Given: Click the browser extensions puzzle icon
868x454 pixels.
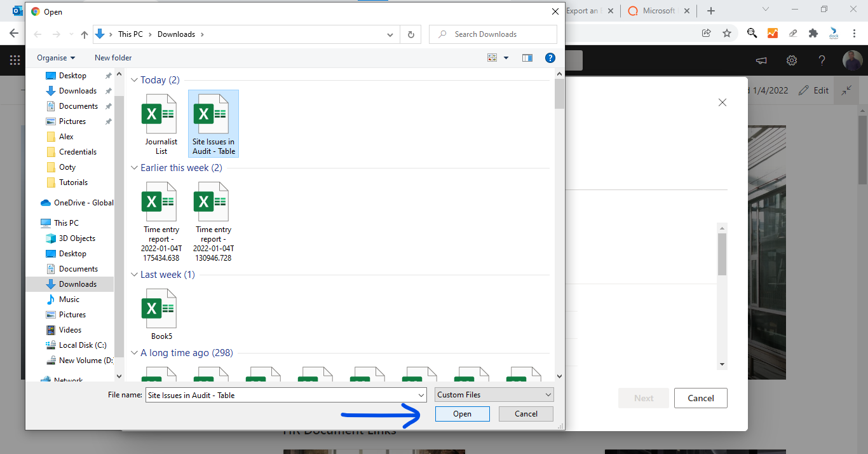Looking at the screenshot, I should tap(813, 31).
